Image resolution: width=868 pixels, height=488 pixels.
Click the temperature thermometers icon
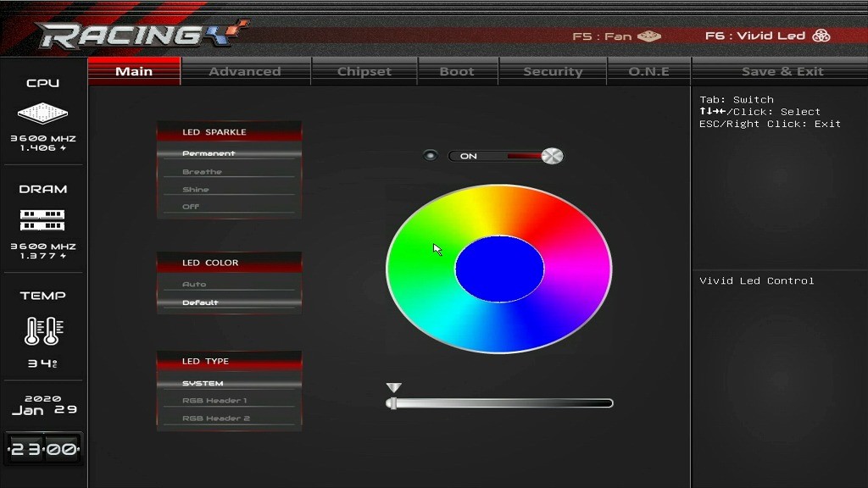(x=42, y=330)
